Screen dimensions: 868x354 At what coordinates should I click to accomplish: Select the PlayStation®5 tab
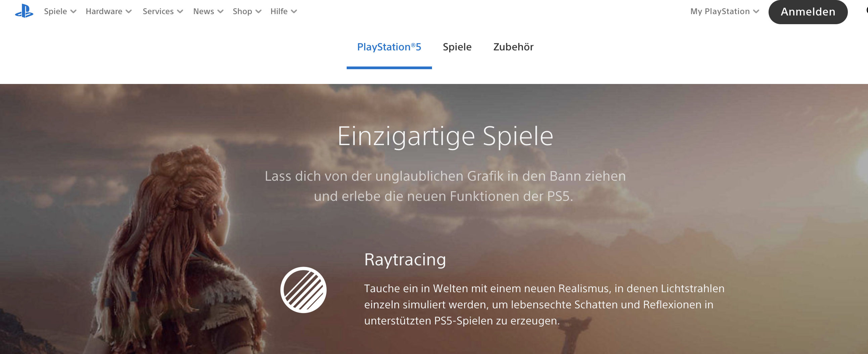(x=389, y=47)
